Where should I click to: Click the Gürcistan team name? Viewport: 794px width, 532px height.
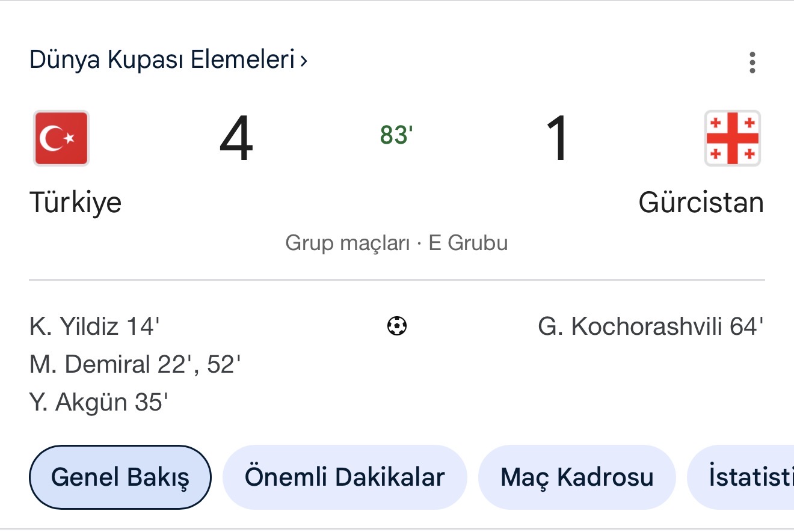tap(701, 203)
